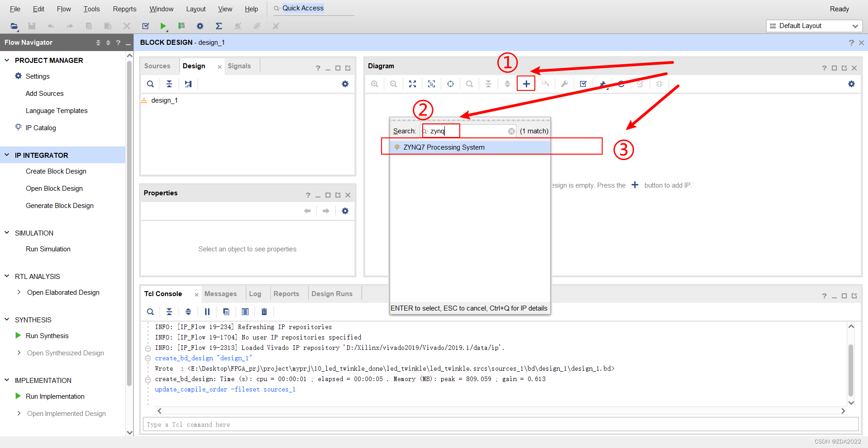This screenshot has height=448, width=868.
Task: Expand Open Synthesized Design
Action: [x=19, y=353]
